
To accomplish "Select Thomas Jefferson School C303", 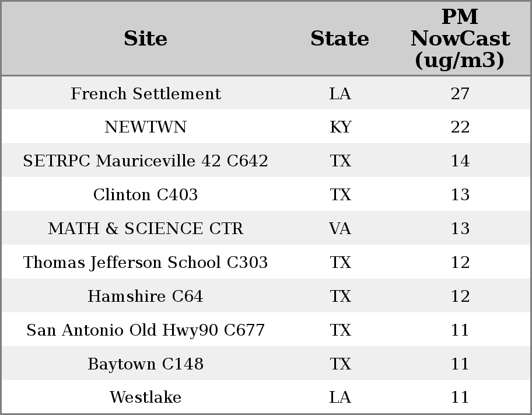I will click(x=146, y=262).
